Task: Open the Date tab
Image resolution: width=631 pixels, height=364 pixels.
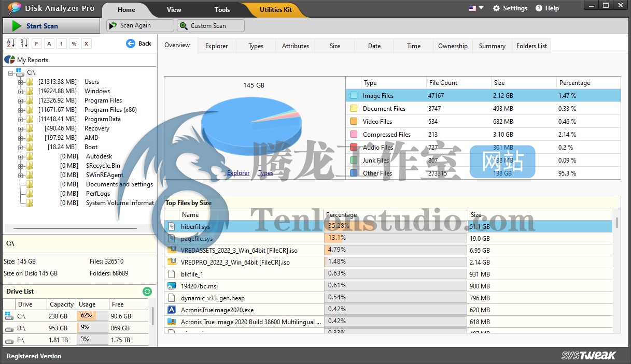Action: click(x=374, y=46)
